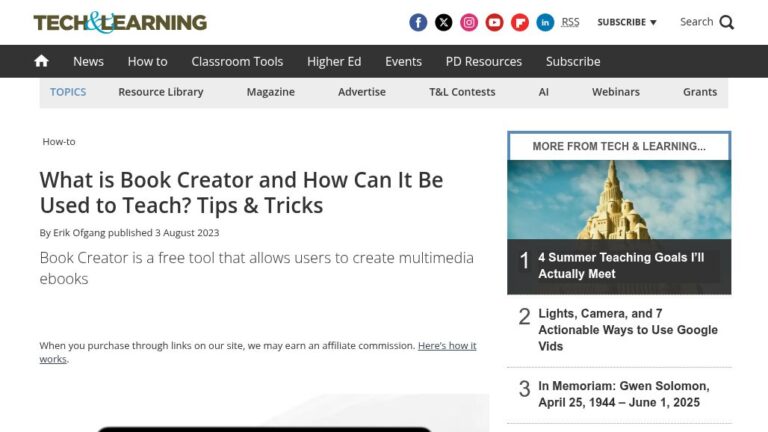The image size is (768, 432).
Task: Open the sandcastle thumbnail image
Action: click(x=619, y=200)
